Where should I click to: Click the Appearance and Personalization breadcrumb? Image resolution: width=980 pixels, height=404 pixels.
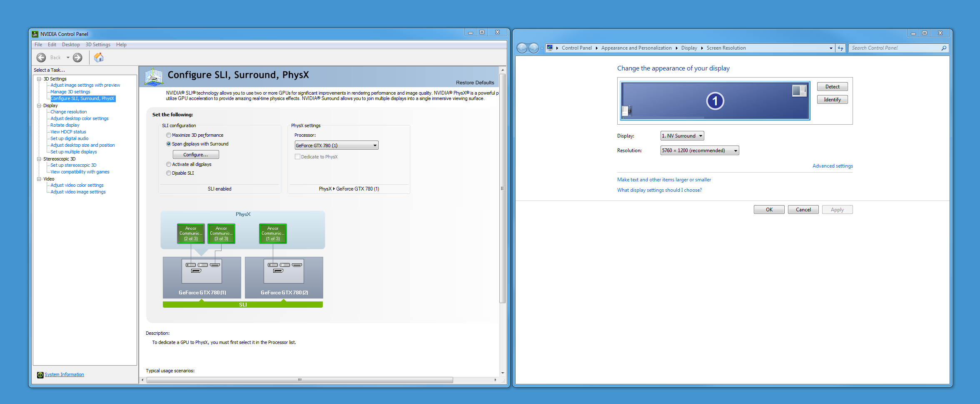(636, 48)
